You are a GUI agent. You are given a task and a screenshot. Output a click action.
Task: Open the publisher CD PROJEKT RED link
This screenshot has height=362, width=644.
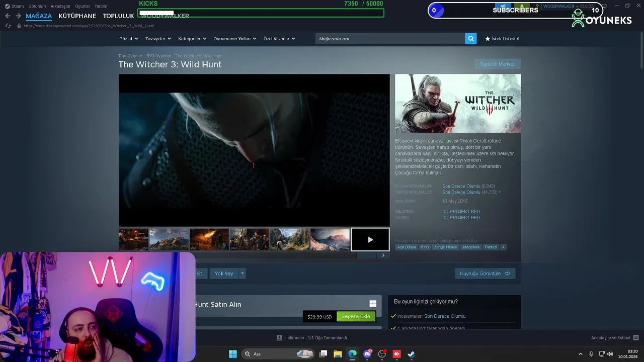(x=461, y=218)
